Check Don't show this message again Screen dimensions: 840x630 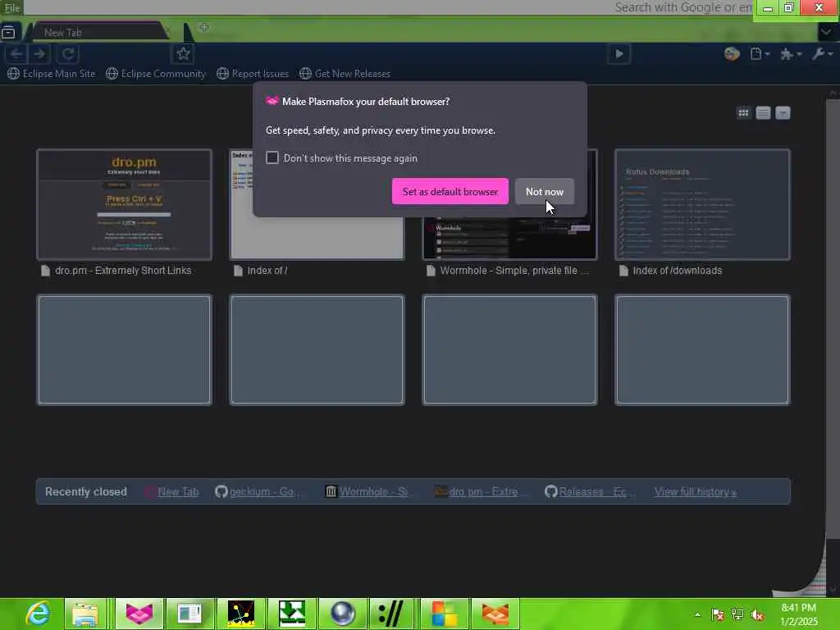point(272,157)
